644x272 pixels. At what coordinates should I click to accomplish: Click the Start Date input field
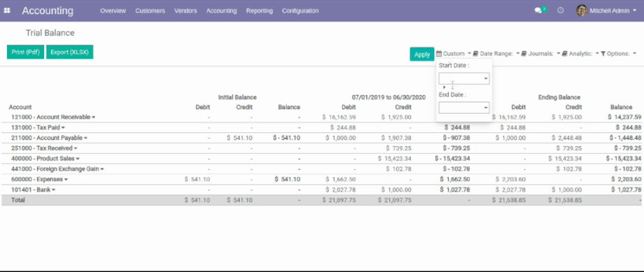[x=464, y=78]
